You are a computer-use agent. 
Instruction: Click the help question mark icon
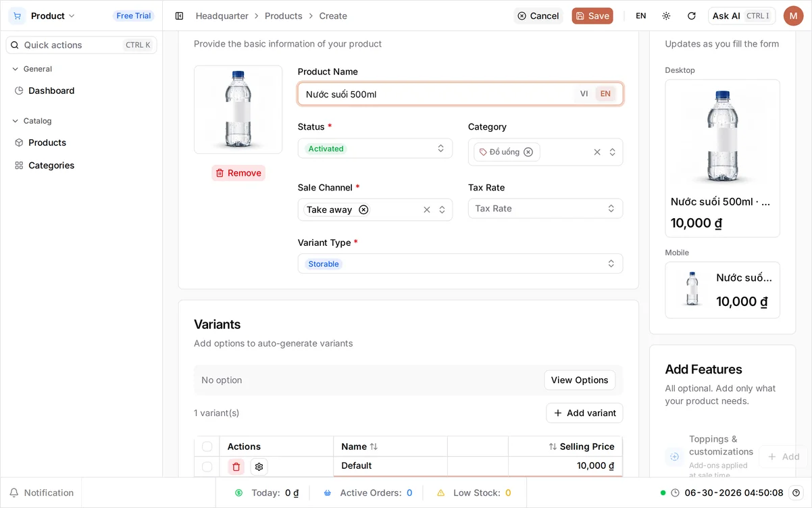point(796,493)
